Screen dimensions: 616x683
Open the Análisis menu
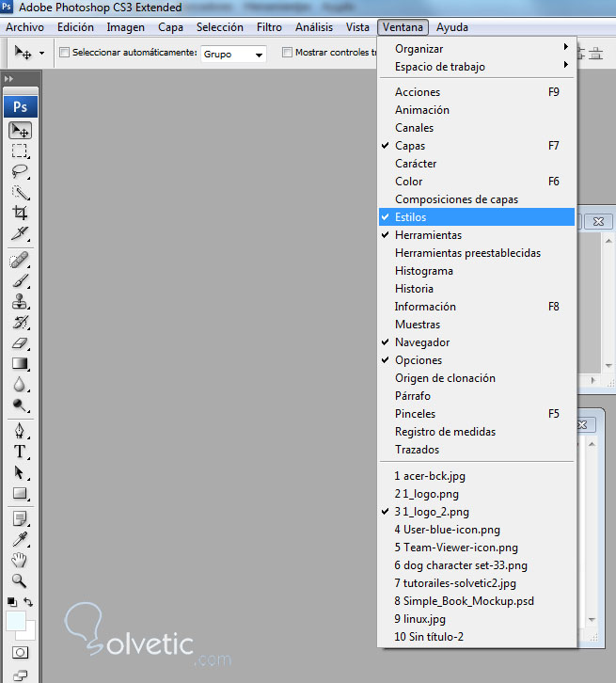(314, 27)
